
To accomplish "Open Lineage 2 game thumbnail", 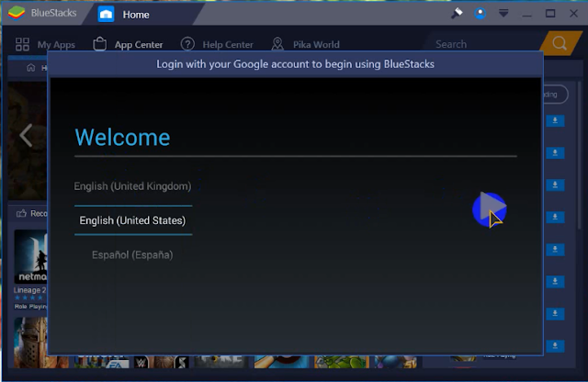I will [x=30, y=257].
